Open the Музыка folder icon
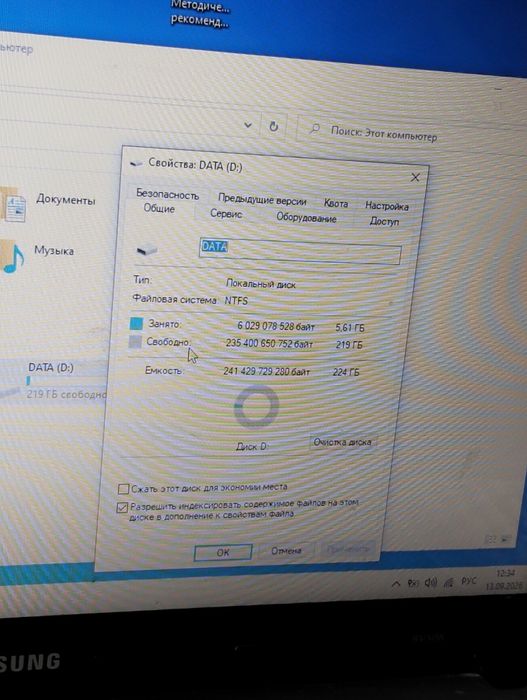527x700 pixels. (x=12, y=257)
